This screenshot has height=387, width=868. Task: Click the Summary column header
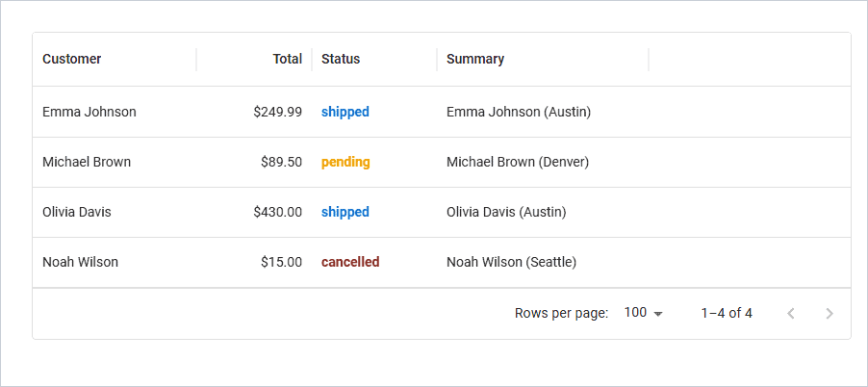[x=475, y=59]
